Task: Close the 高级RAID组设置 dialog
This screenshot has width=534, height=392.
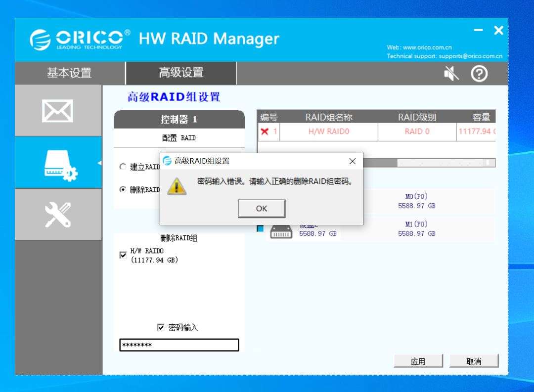Action: coord(353,161)
